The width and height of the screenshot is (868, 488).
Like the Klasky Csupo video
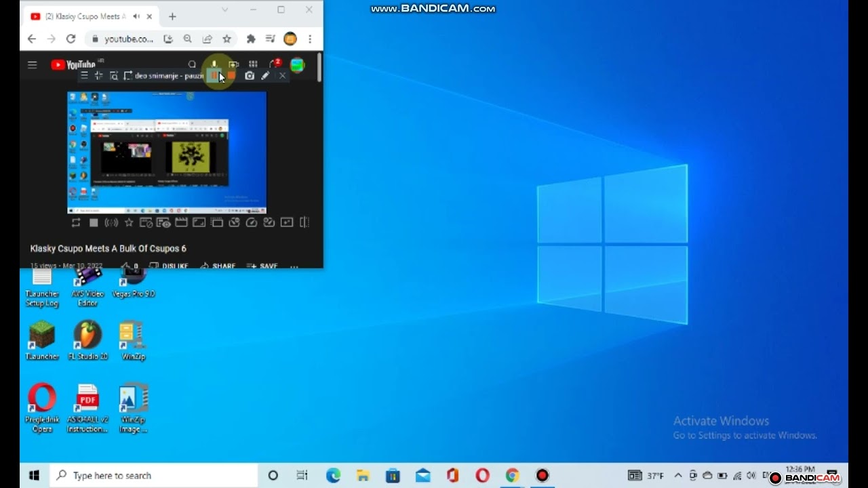coord(129,266)
